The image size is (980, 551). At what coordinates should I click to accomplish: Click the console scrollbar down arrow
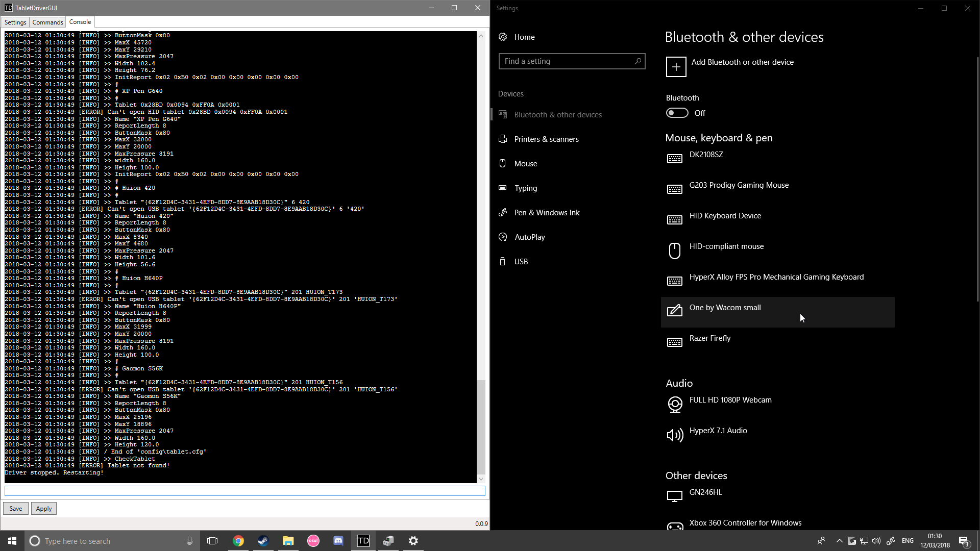click(481, 479)
